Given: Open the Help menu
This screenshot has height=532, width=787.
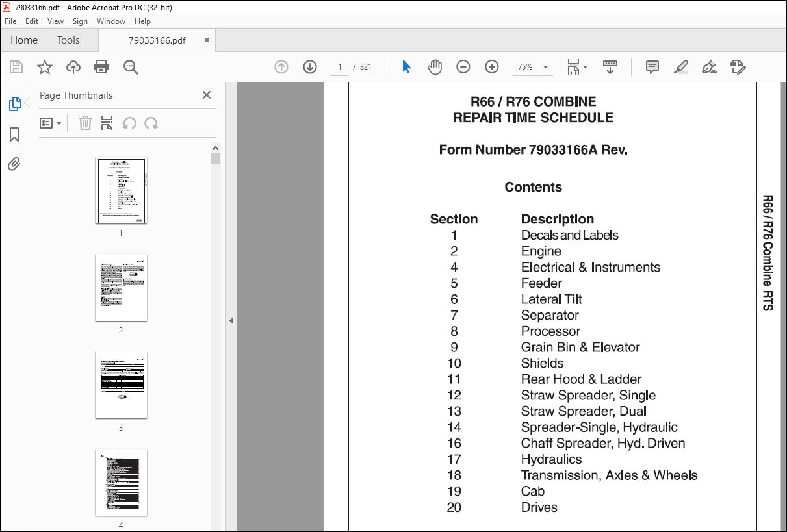Looking at the screenshot, I should (142, 21).
